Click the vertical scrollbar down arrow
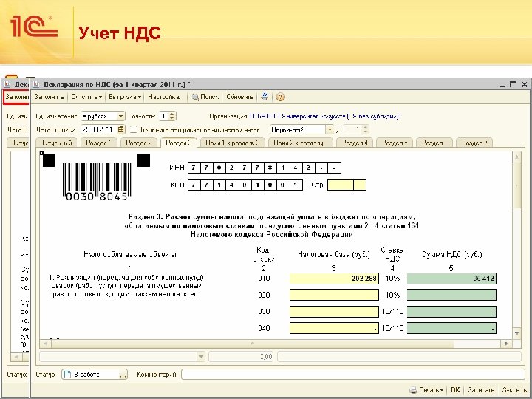Image resolution: width=532 pixels, height=399 pixels. [516, 333]
